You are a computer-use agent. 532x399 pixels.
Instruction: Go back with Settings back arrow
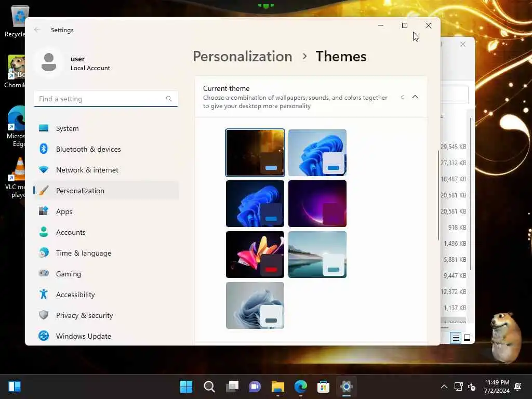coord(37,30)
